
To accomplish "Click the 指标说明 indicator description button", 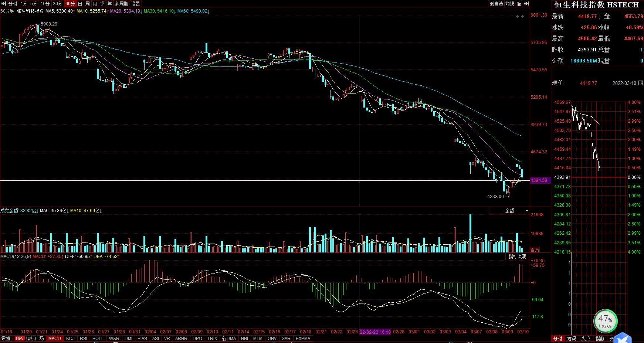I will click(517, 257).
